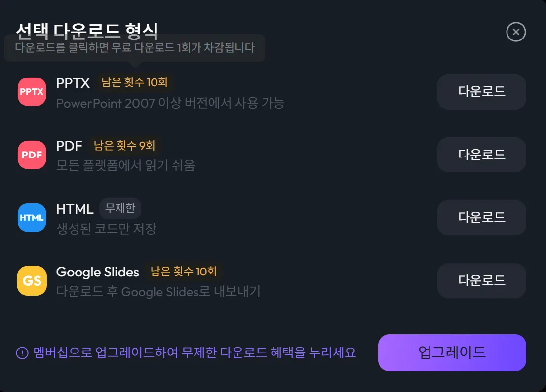546x392 pixels.
Task: Click the yellow GS Google Slides icon
Action: tap(32, 280)
